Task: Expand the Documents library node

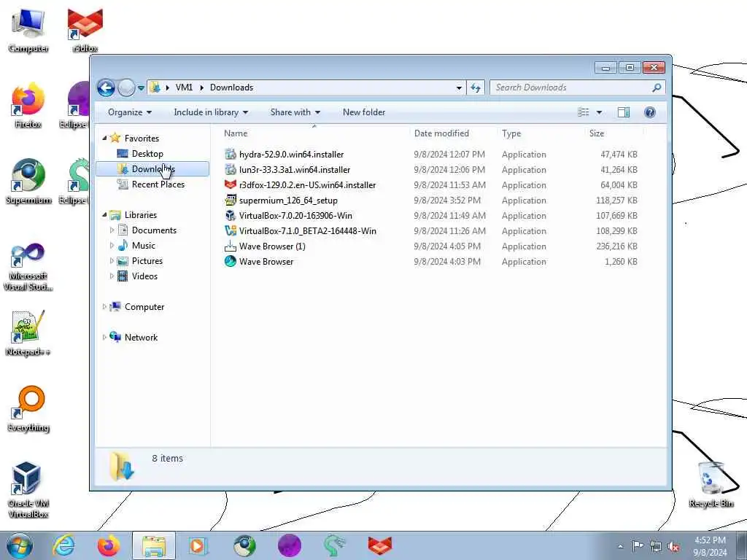Action: point(112,230)
